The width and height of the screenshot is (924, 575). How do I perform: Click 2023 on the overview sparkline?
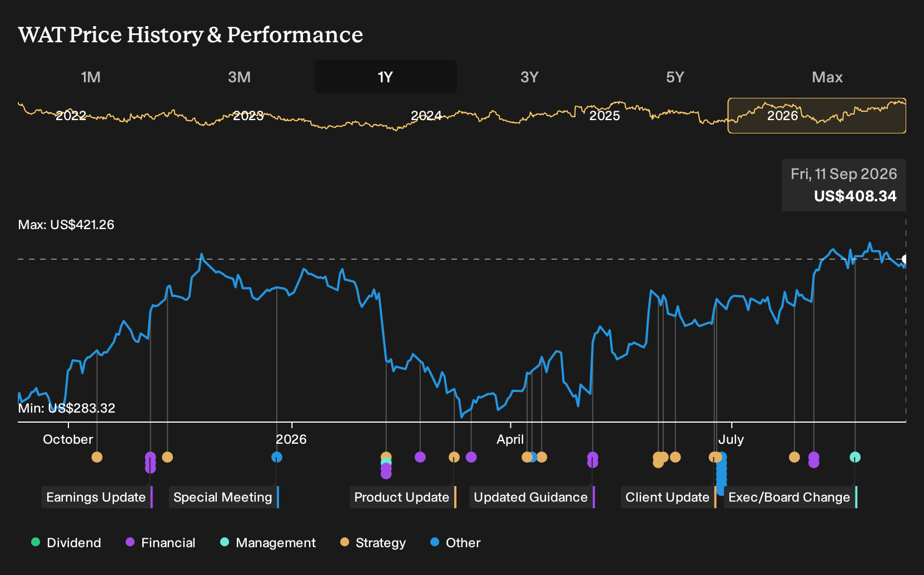248,116
